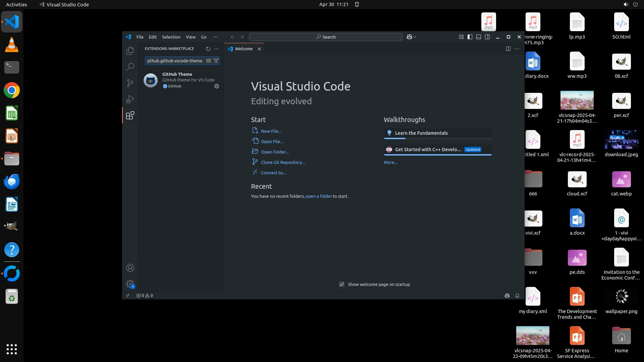Open the Source Control view
Image resolution: width=644 pixels, height=362 pixels.
(x=130, y=83)
